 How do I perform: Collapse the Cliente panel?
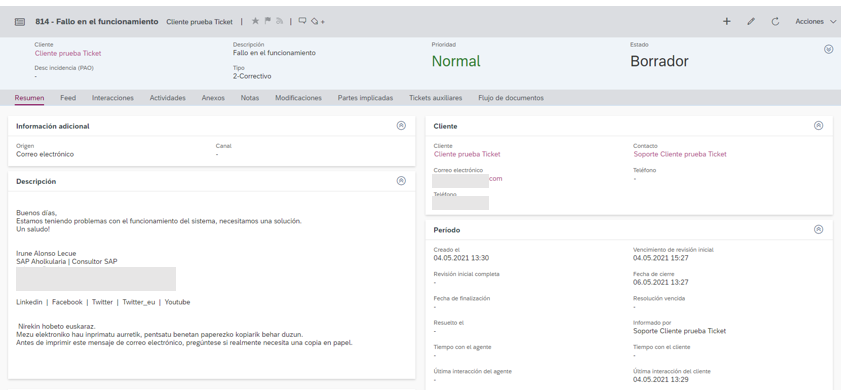818,125
